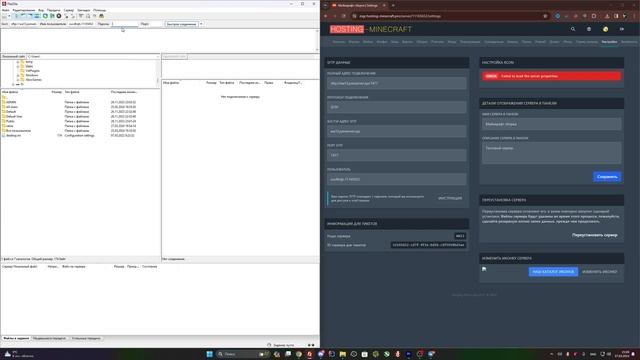Click the binoculars file search icon

(x=101, y=16)
